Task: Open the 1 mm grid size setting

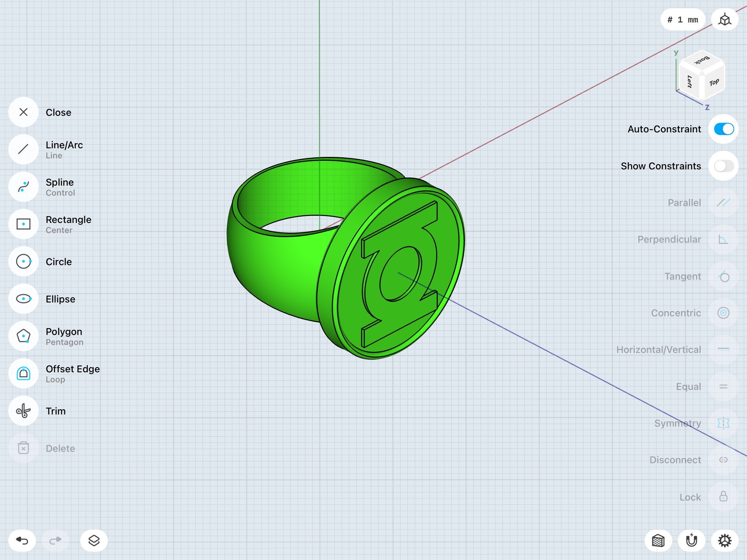Action: pyautogui.click(x=683, y=19)
